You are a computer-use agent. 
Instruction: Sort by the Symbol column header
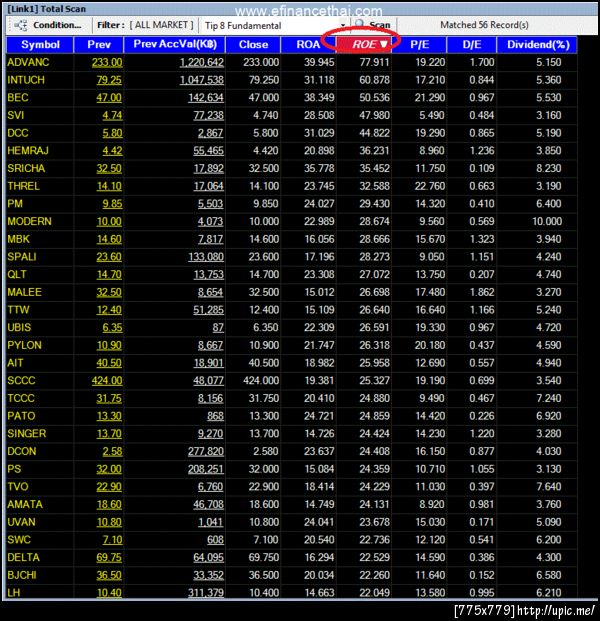click(x=40, y=44)
